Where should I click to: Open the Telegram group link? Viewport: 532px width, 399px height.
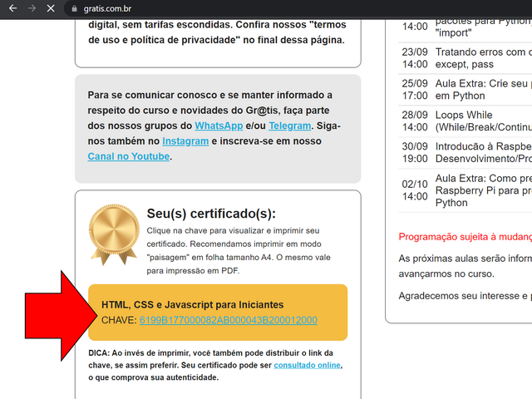click(x=289, y=126)
